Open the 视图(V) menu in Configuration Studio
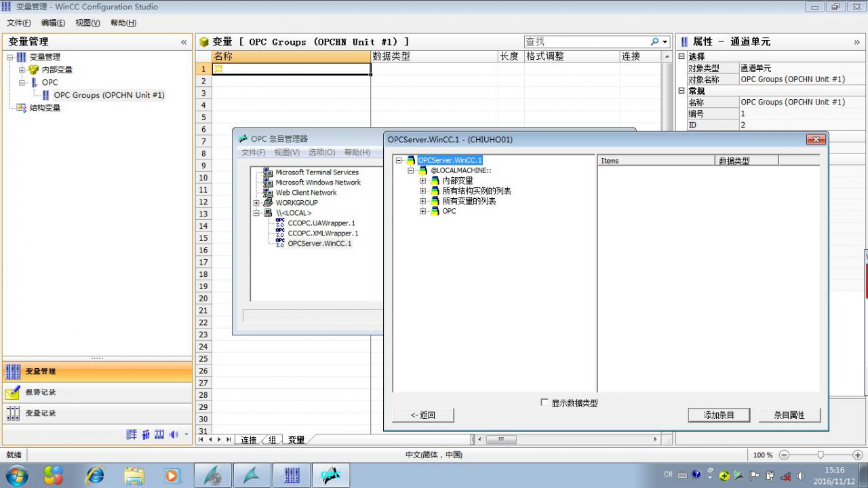This screenshot has width=868, height=488. (87, 22)
